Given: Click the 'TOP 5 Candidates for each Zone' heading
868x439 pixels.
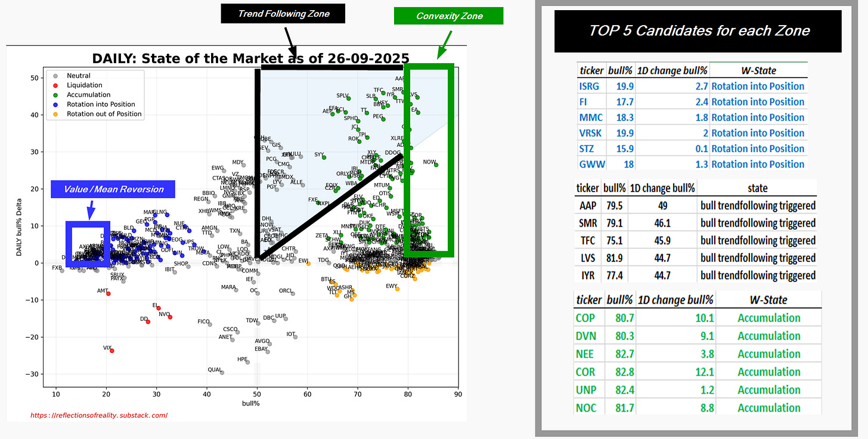Looking at the screenshot, I should pyautogui.click(x=699, y=30).
